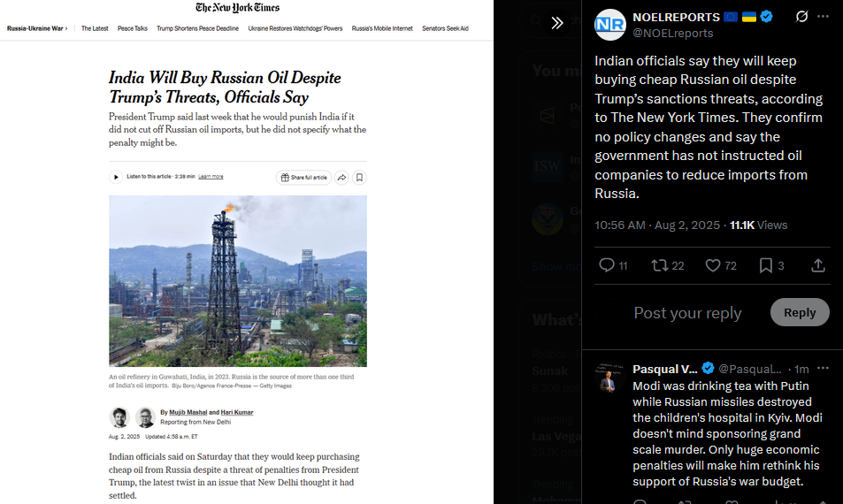Open the Learn more link

(211, 177)
